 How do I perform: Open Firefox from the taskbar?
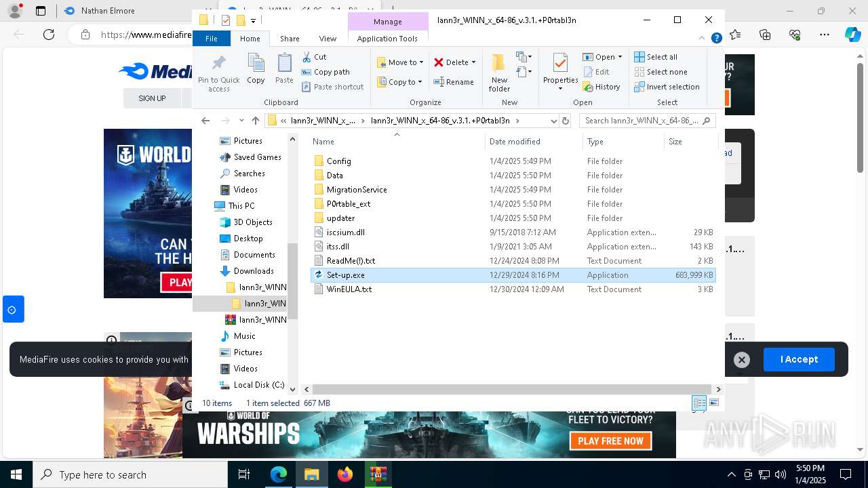pos(344,474)
